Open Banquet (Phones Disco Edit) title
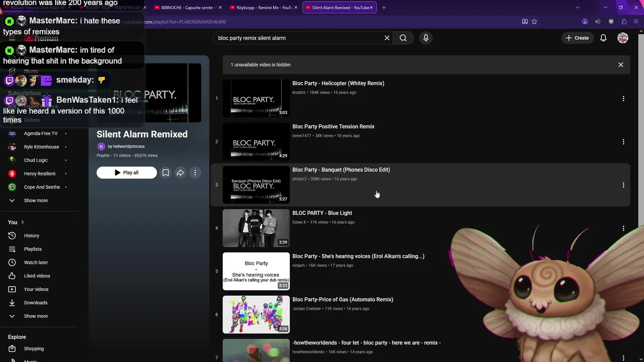 click(341, 170)
